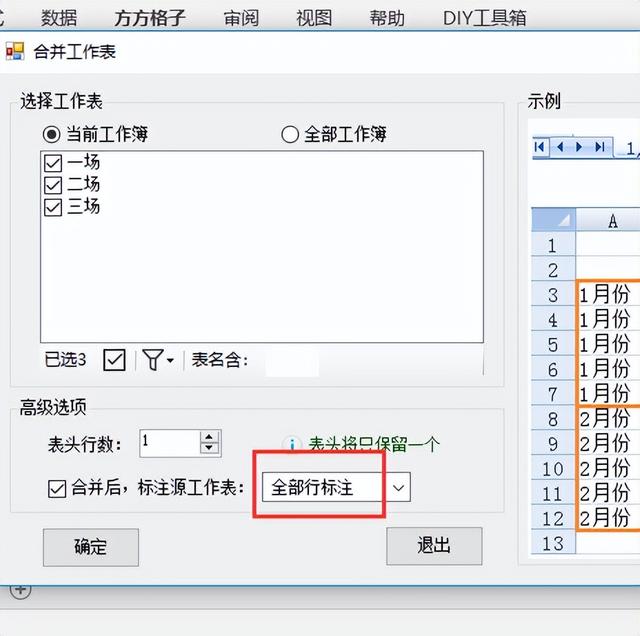640x636 pixels.
Task: Click the next-sheet arrow in 示例
Action: (x=579, y=147)
